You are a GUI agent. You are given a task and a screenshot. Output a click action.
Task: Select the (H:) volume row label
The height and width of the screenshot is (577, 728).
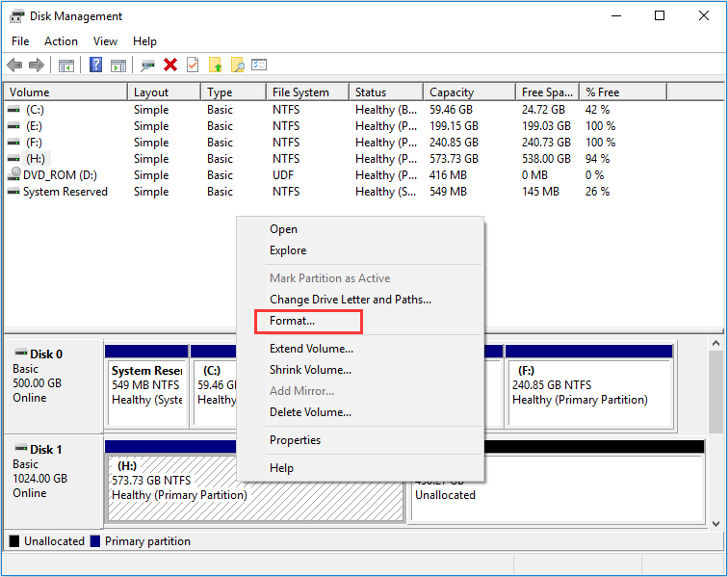click(x=36, y=159)
